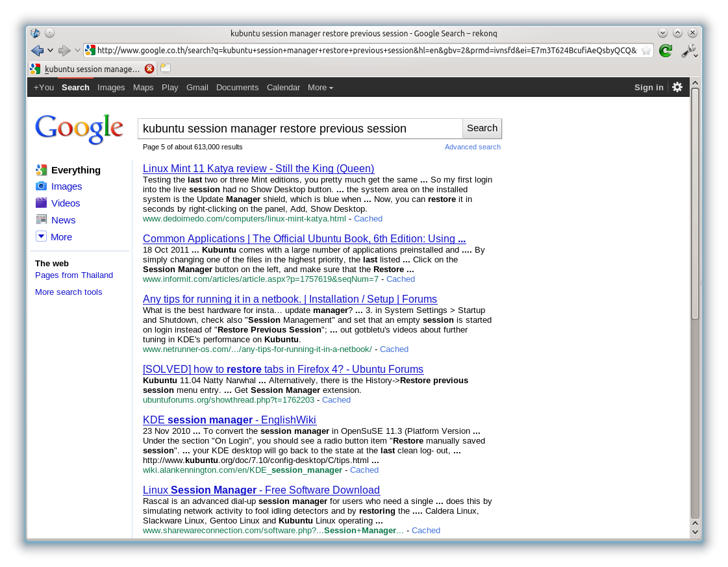Click the browser forward arrow icon

coord(64,50)
